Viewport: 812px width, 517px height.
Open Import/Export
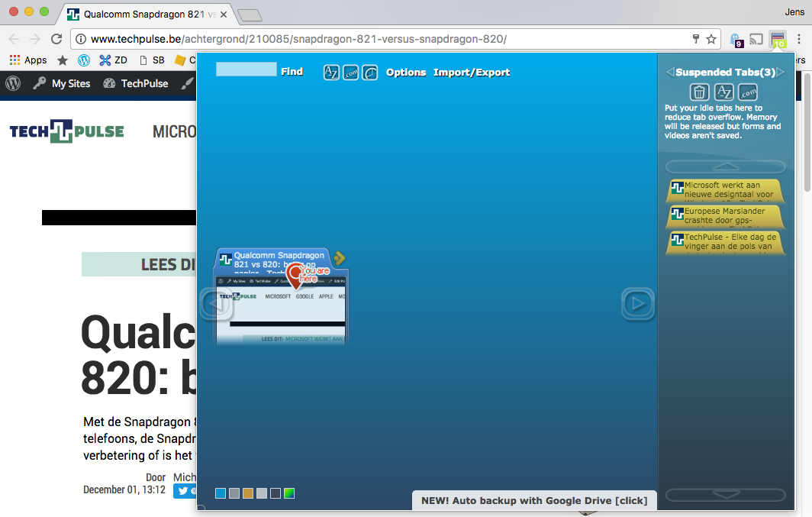(472, 73)
